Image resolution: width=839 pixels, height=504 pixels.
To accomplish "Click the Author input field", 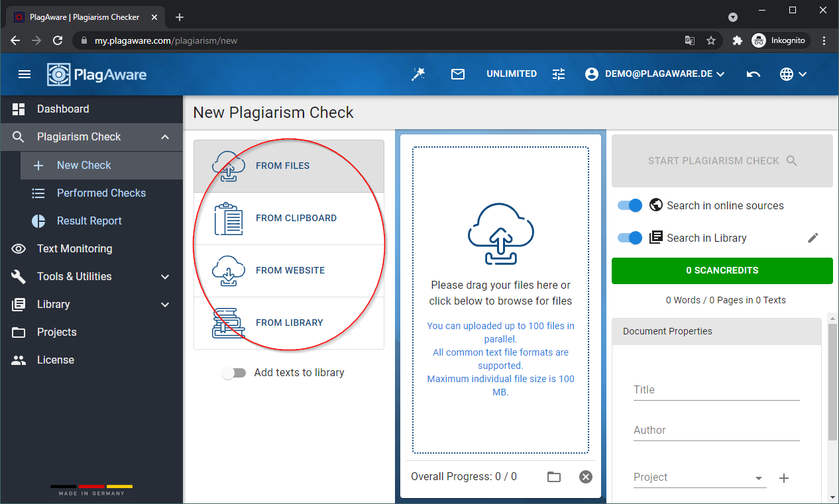I will tap(716, 430).
